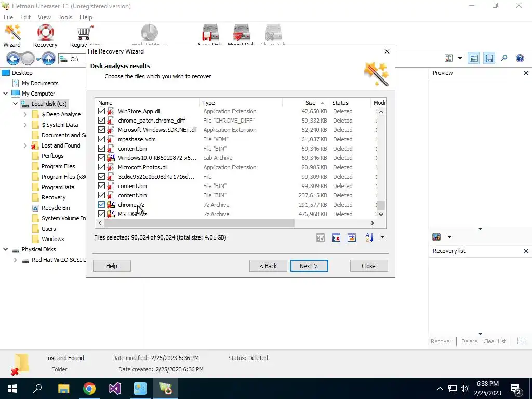The width and height of the screenshot is (532, 399).
Task: Click the vertical scrollbar thumb of the file list
Action: 381,205
